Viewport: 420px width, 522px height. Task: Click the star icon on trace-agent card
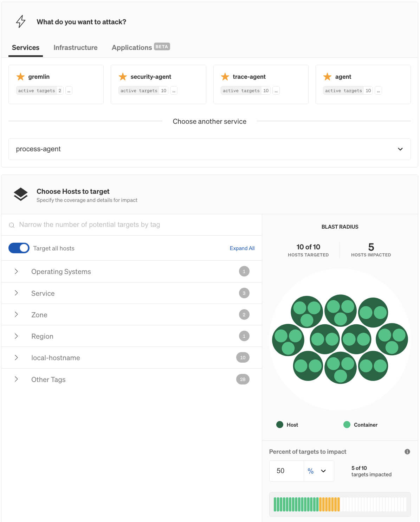(225, 77)
